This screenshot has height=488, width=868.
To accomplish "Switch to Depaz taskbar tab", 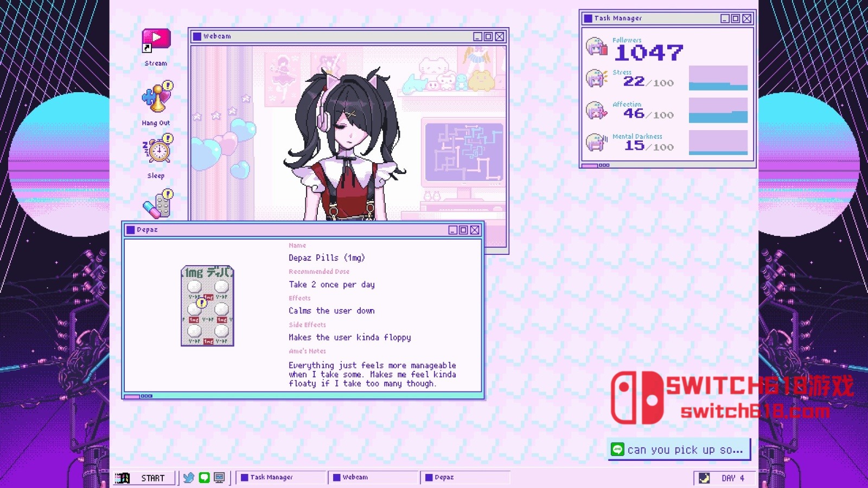I will click(x=465, y=478).
